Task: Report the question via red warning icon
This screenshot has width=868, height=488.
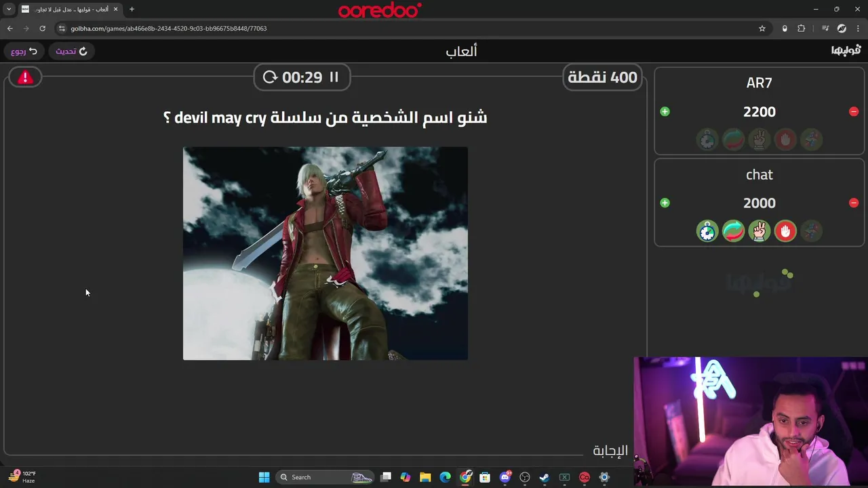Action: [25, 77]
